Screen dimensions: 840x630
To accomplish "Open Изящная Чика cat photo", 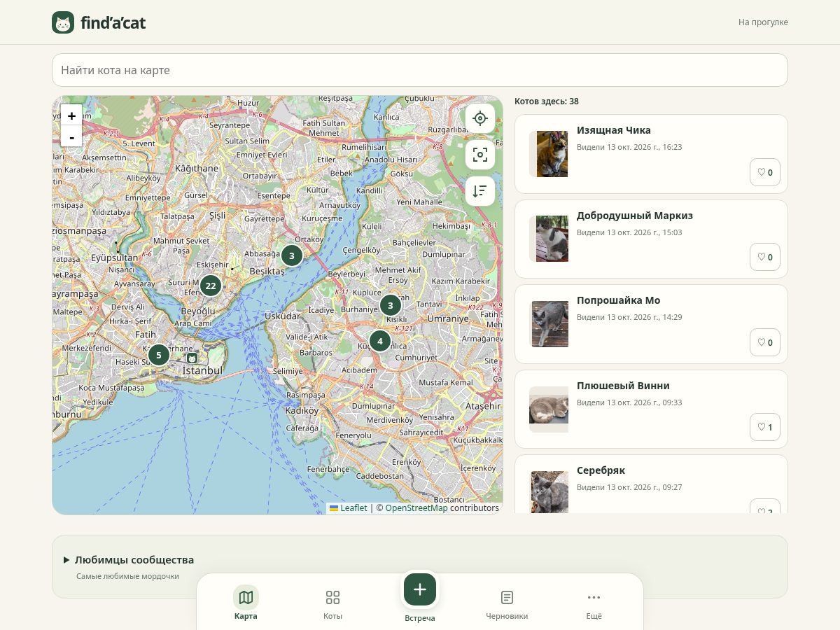I will [x=549, y=154].
